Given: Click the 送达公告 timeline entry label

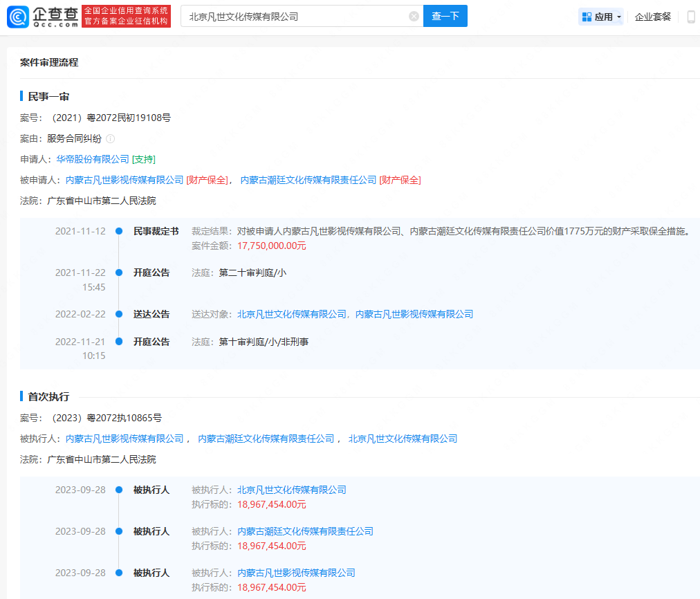Looking at the screenshot, I should [151, 314].
